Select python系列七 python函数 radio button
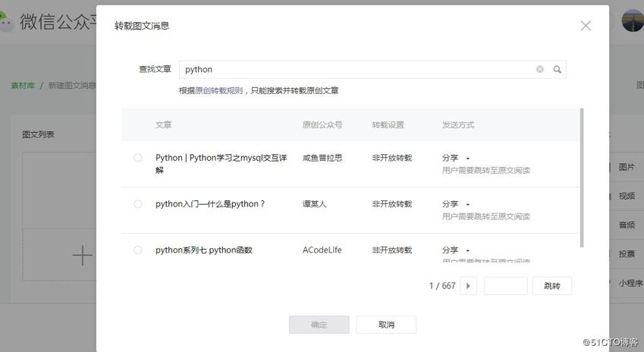This screenshot has height=352, width=644. click(137, 250)
